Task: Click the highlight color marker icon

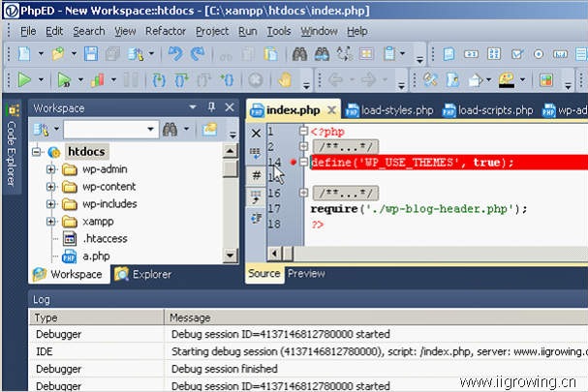Action: point(507,79)
